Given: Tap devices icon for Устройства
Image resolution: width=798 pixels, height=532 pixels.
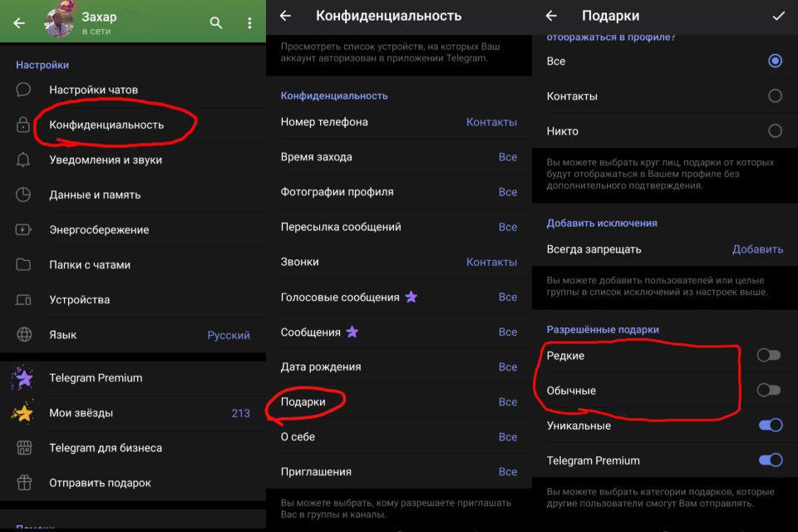Looking at the screenshot, I should tap(23, 299).
